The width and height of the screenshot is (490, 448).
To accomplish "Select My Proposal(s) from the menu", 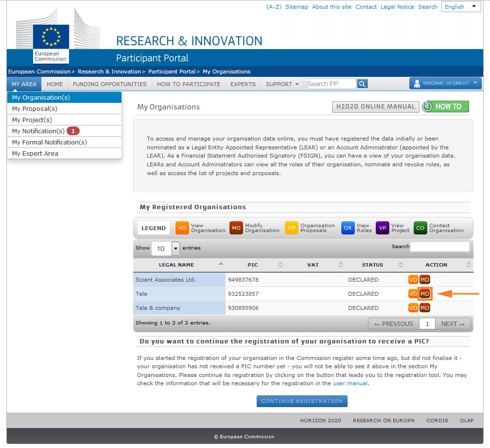I will click(35, 108).
